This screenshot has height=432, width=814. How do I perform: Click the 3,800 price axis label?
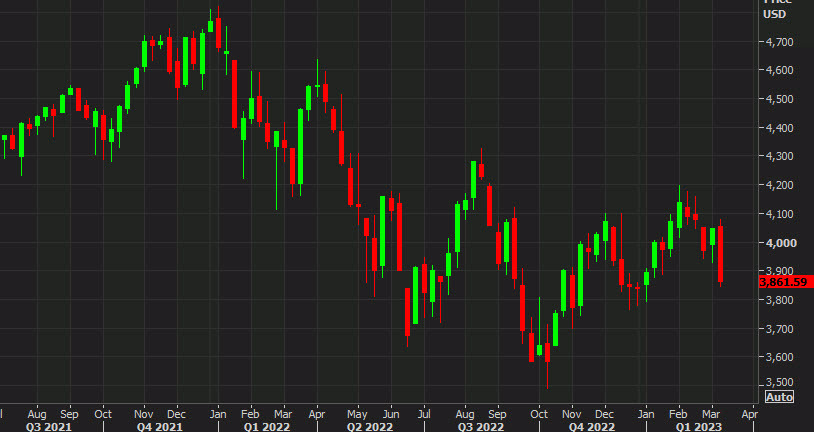(779, 300)
